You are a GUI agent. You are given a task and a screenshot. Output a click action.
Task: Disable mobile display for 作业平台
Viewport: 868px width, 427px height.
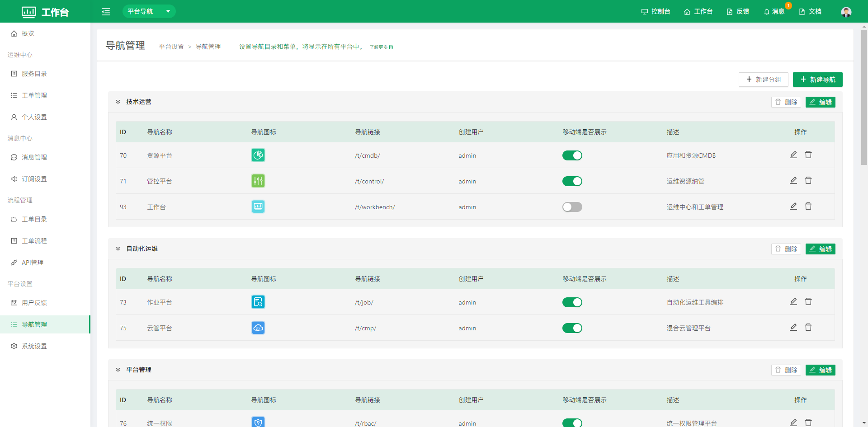click(x=572, y=302)
